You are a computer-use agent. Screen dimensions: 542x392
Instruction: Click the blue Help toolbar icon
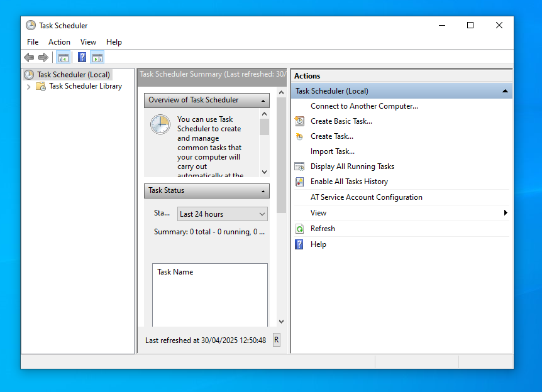click(x=82, y=58)
